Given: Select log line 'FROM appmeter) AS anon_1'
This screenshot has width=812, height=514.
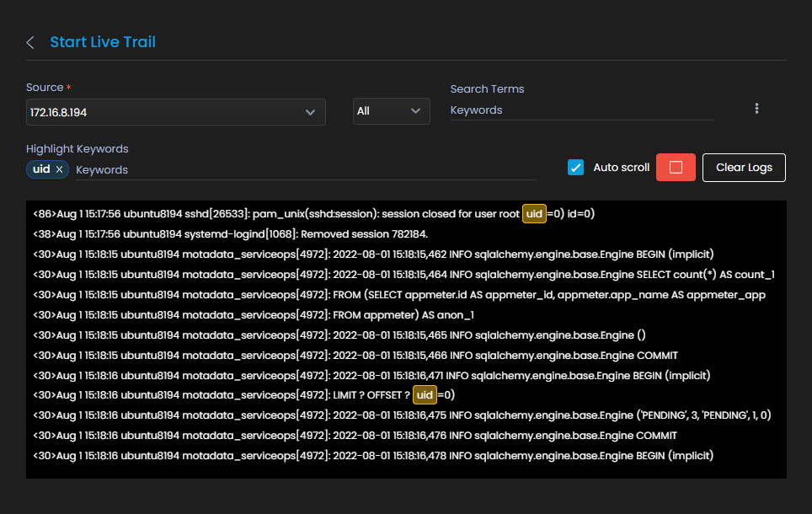Looking at the screenshot, I should (254, 315).
